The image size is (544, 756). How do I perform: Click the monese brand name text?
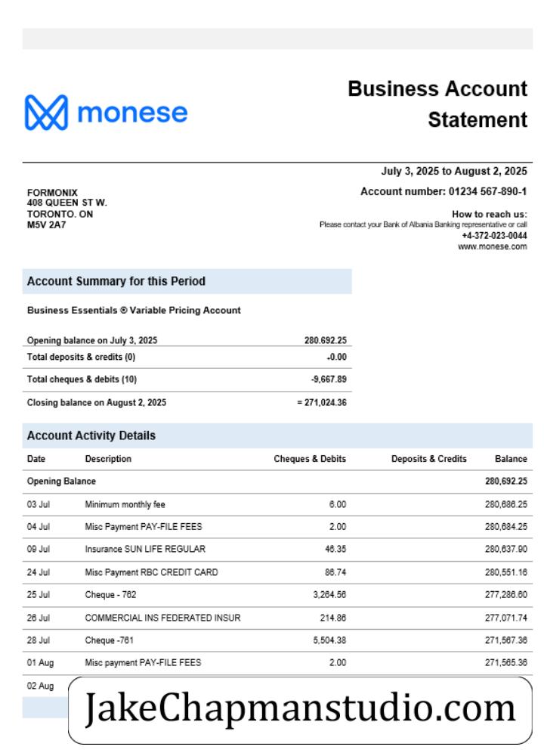(x=132, y=113)
